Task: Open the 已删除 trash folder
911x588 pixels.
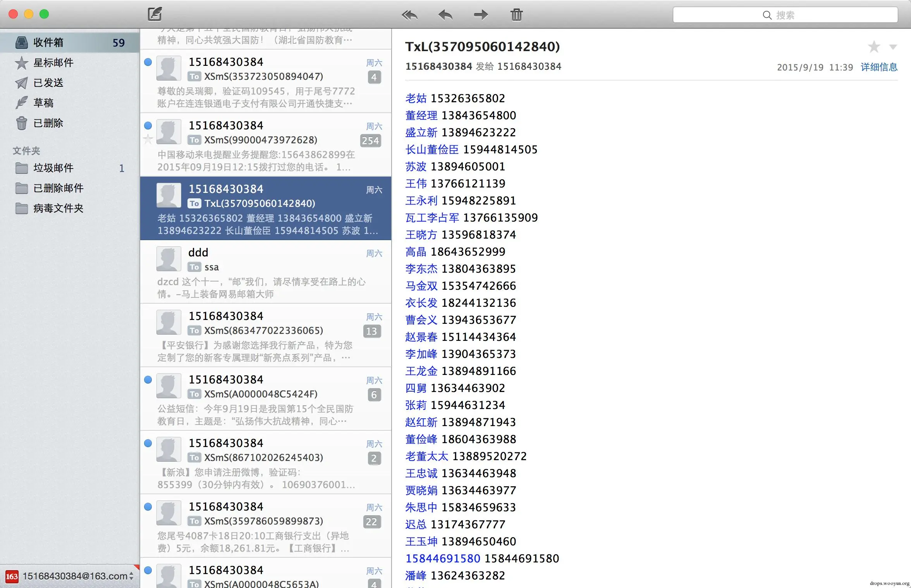Action: [x=48, y=123]
